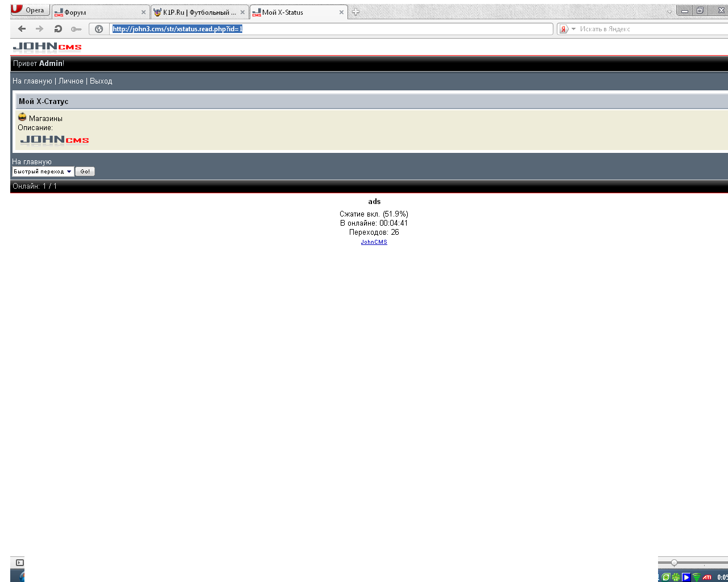
Task: Open the ICQ flower tray icon
Action: click(676, 577)
